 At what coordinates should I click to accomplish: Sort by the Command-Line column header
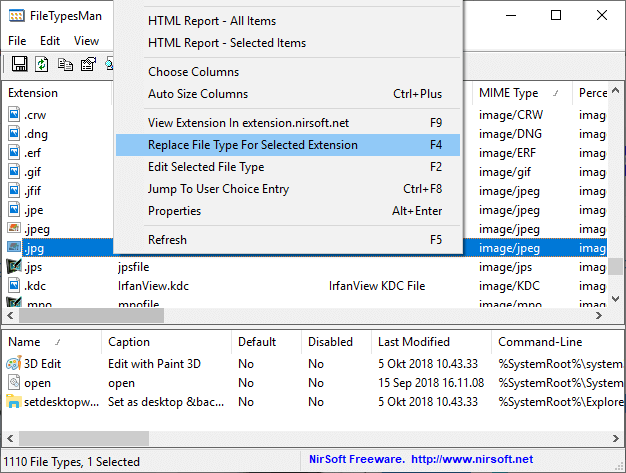click(x=558, y=342)
